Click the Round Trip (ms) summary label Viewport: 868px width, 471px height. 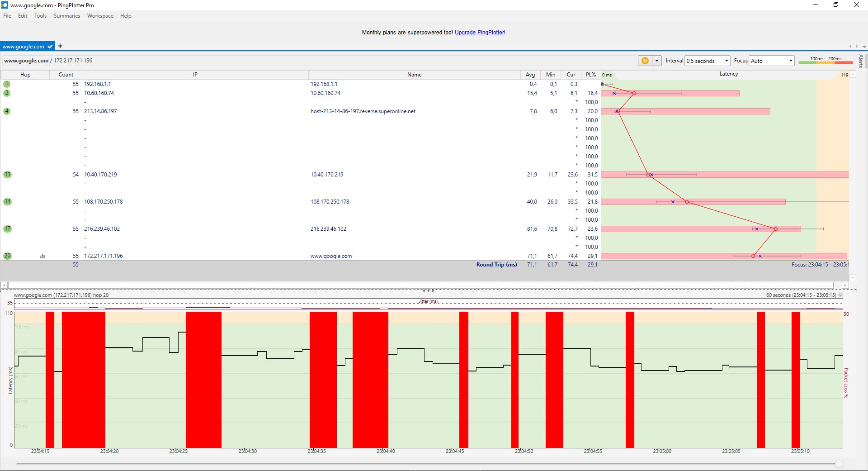point(496,265)
